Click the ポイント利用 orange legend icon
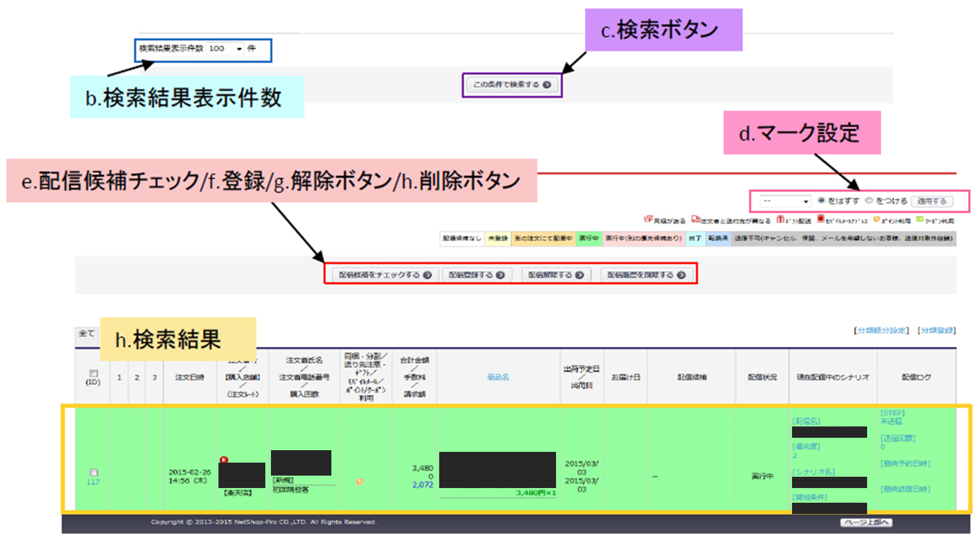The height and width of the screenshot is (540, 980). coord(876,220)
